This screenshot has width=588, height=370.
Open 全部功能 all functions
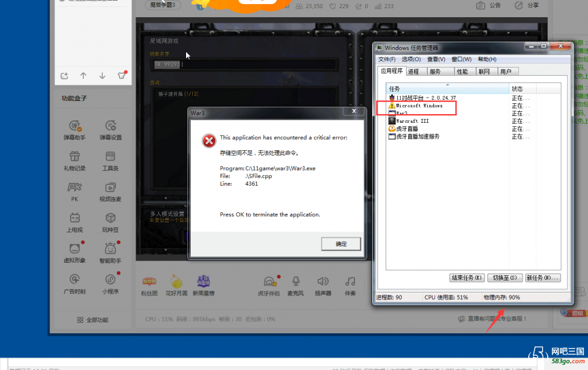click(92, 320)
